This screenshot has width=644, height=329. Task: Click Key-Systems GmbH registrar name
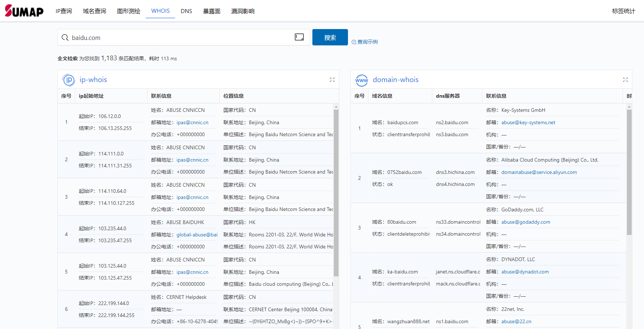(x=523, y=110)
